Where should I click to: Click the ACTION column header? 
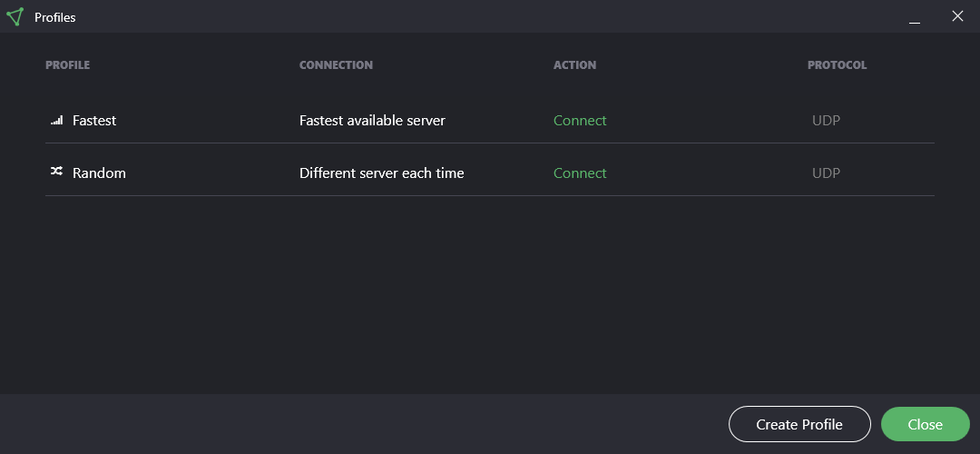click(575, 65)
